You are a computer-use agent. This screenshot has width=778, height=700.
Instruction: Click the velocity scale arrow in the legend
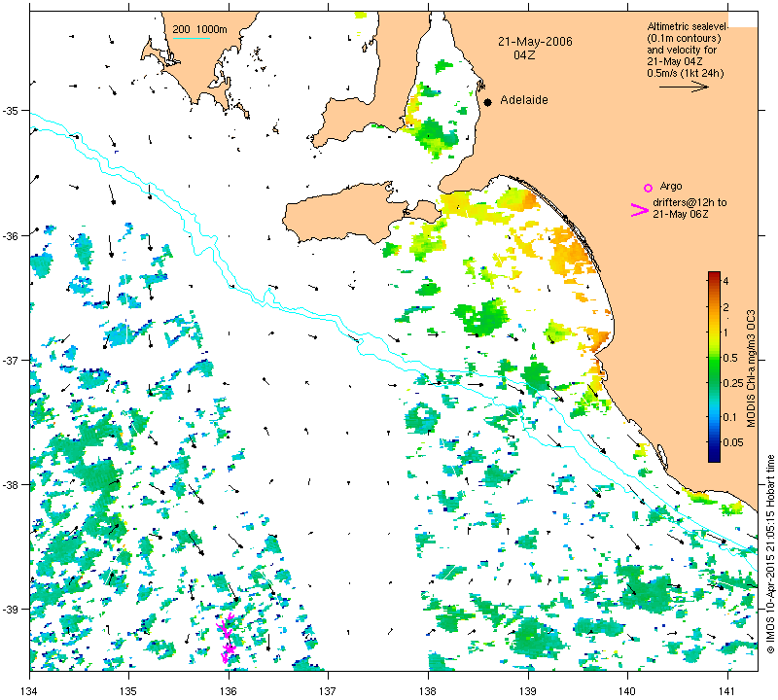pos(684,87)
